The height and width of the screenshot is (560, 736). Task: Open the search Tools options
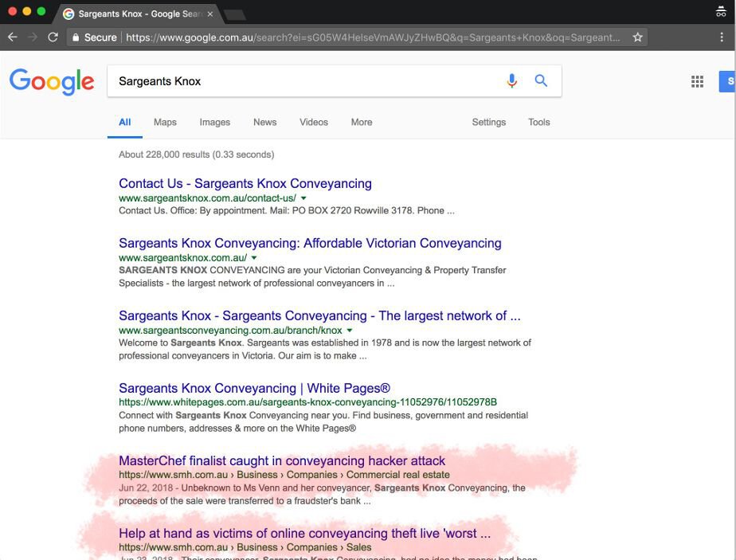pos(538,122)
